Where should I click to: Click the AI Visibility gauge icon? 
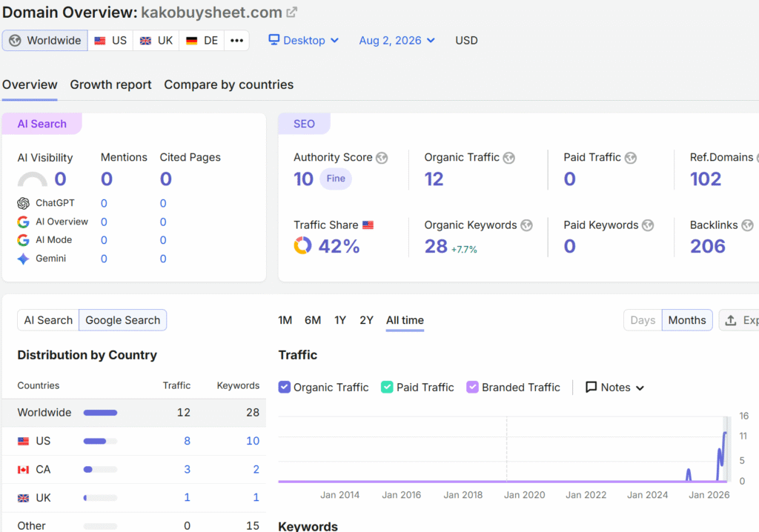click(x=33, y=179)
